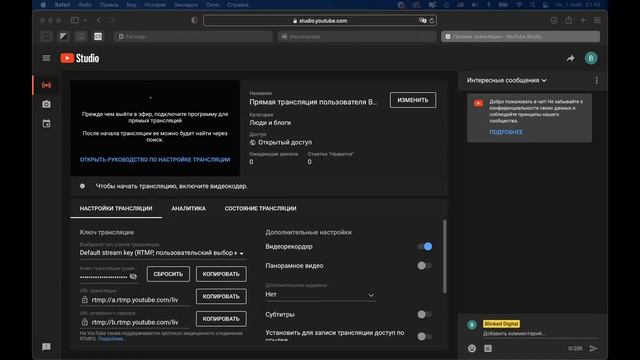The height and width of the screenshot is (360, 640).
Task: Click the settings panel vertical scrollbar
Action: coord(444,256)
